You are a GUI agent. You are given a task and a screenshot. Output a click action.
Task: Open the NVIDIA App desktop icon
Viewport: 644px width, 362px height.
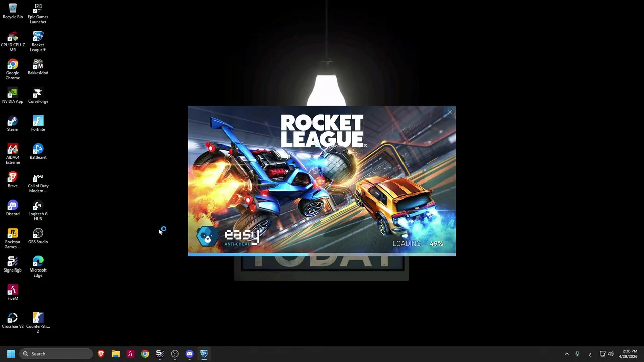[13, 96]
